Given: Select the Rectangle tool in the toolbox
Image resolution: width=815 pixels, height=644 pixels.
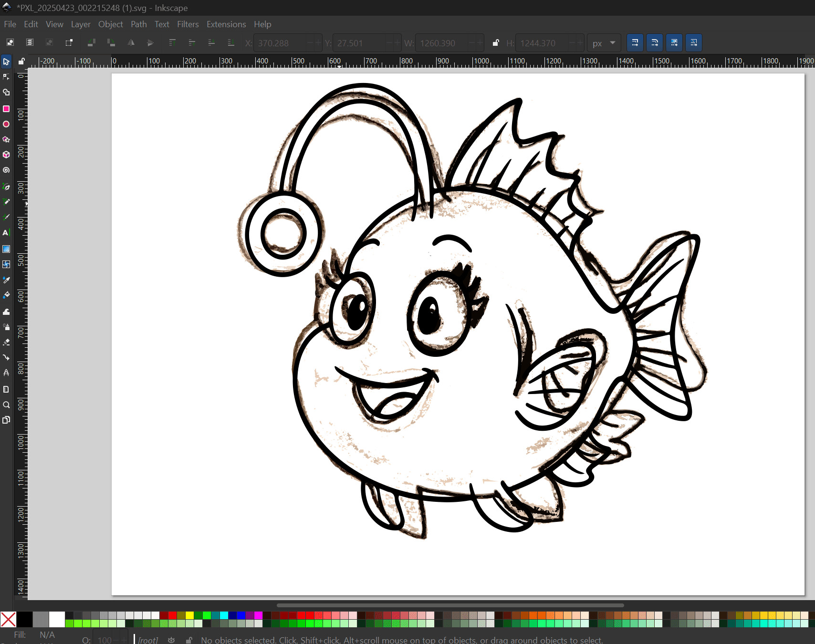Looking at the screenshot, I should tap(6, 109).
